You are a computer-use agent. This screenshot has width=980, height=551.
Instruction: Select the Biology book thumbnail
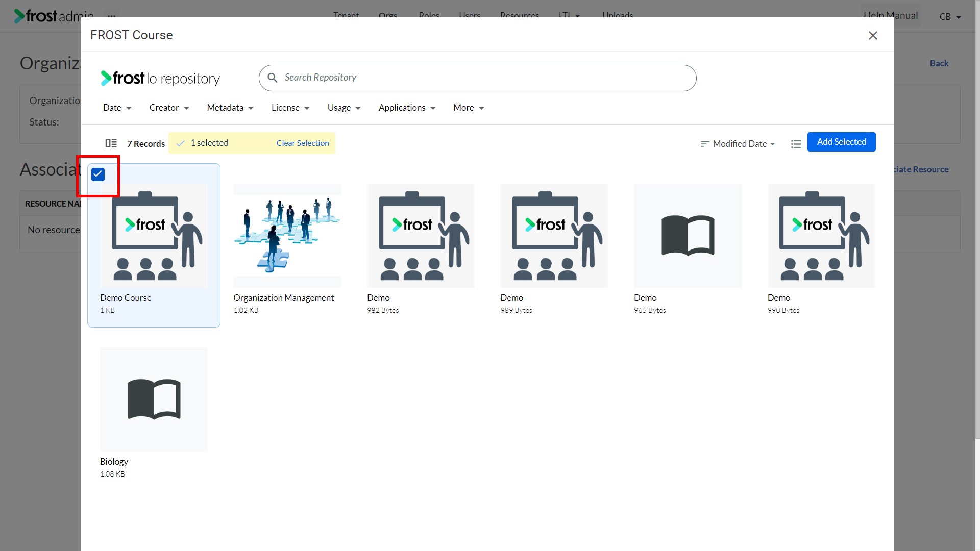tap(154, 399)
